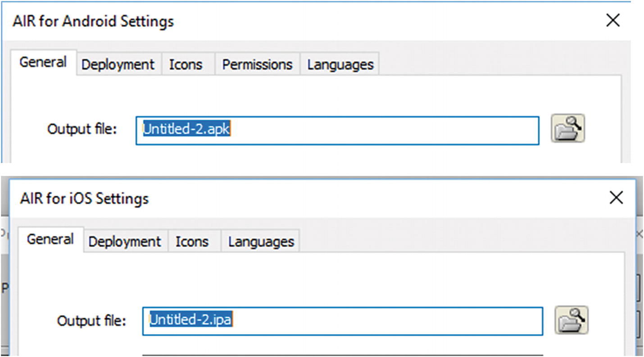
Task: Open the Android Deployment tab
Action: click(x=118, y=64)
